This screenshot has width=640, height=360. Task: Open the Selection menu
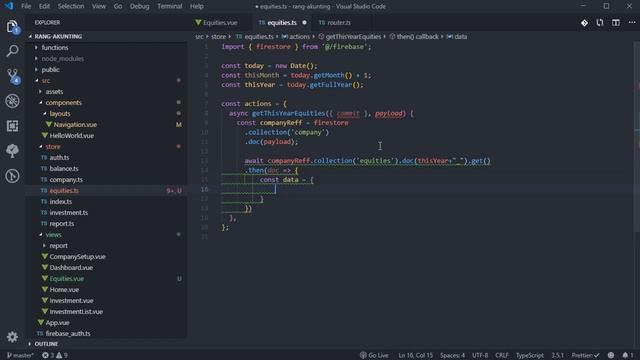click(71, 6)
